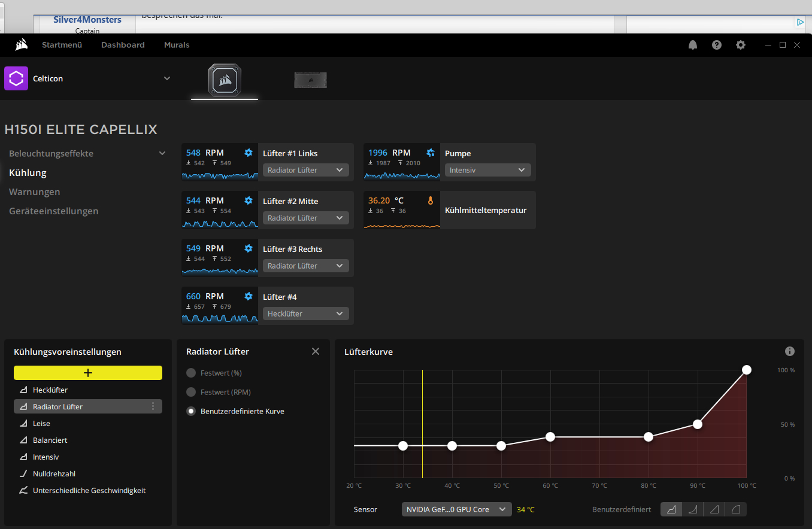Open the Beleuchtungseffekte section
This screenshot has height=529, width=812.
pos(51,153)
